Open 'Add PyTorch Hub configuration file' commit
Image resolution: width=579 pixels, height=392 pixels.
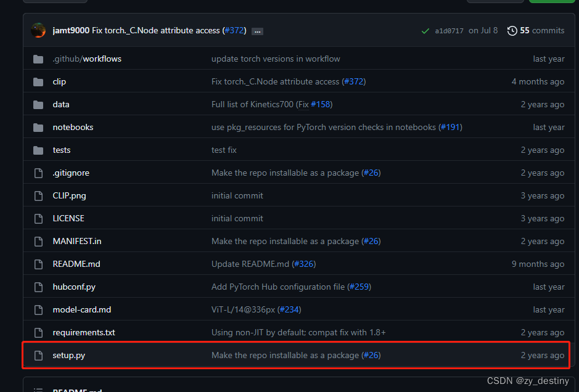pos(278,287)
